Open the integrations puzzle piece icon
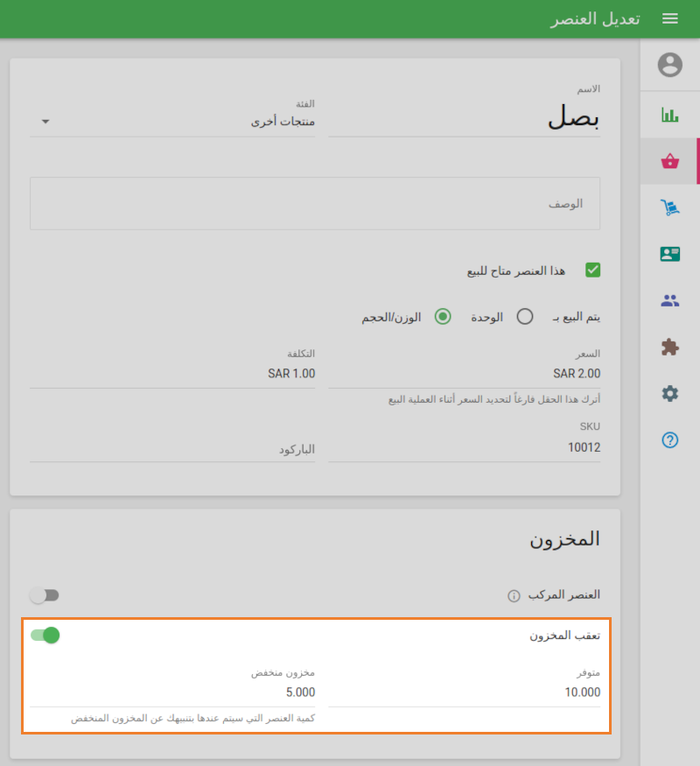 (x=669, y=346)
